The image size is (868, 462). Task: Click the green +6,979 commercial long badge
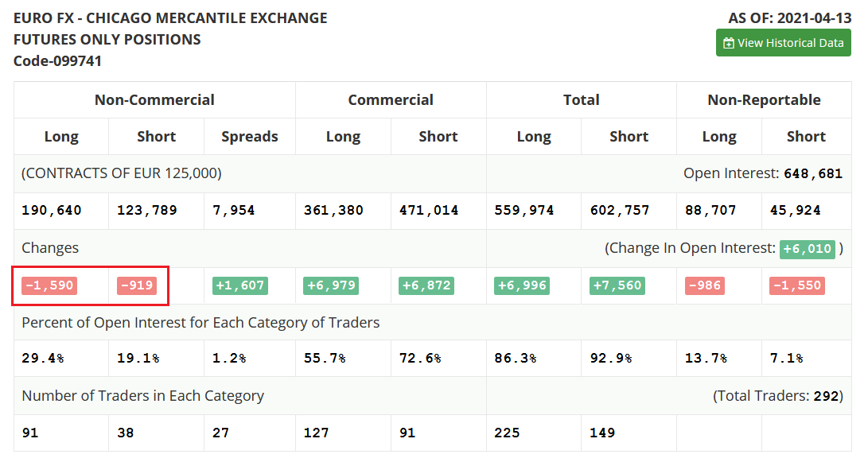[331, 285]
